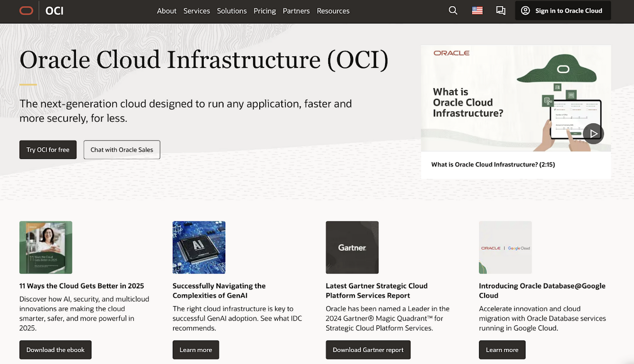Click Try OCI for free
Screen dimensions: 634x364
click(48, 149)
